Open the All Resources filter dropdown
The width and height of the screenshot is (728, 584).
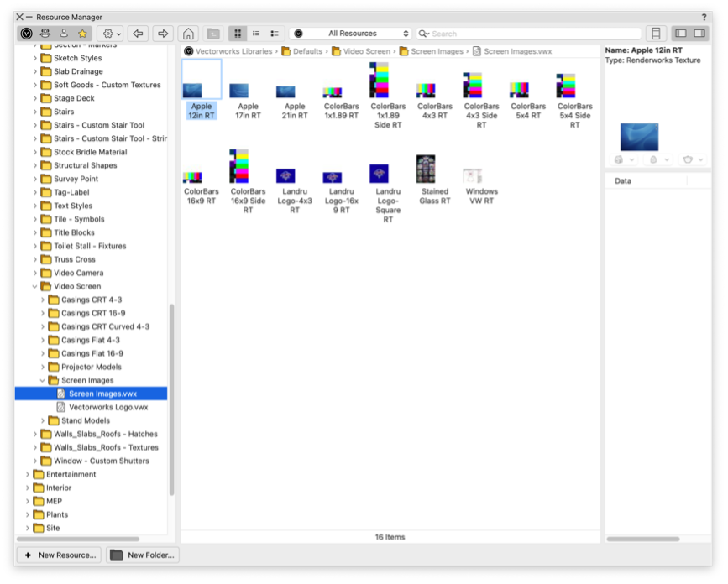[351, 34]
